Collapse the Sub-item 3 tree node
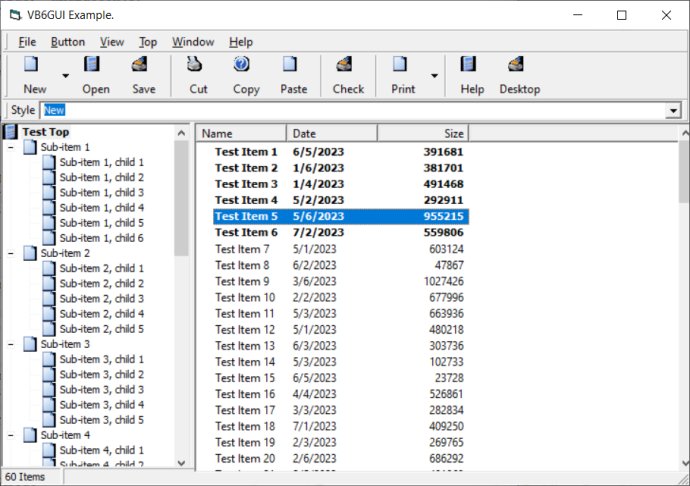Screen dimensions: 690x486 tap(11, 344)
